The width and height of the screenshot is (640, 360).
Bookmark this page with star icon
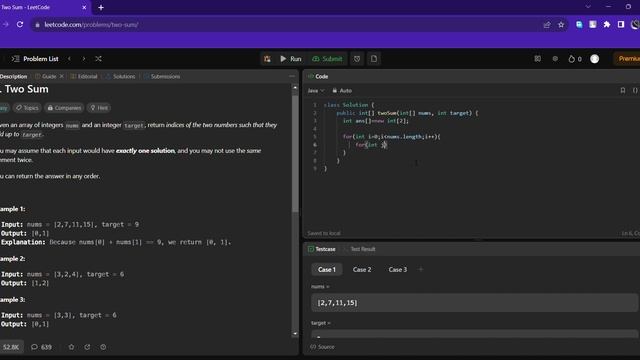pos(561,24)
